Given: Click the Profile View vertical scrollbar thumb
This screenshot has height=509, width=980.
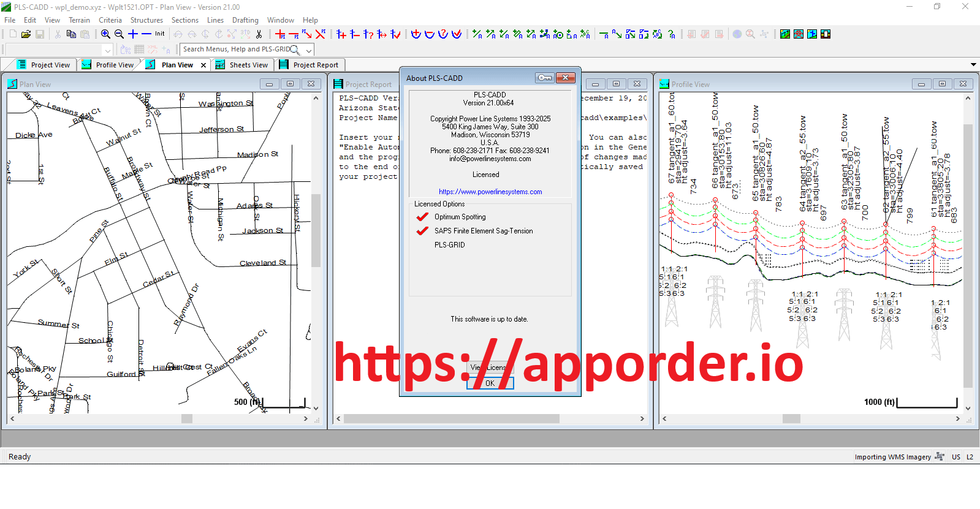Looking at the screenshot, I should coord(968,256).
